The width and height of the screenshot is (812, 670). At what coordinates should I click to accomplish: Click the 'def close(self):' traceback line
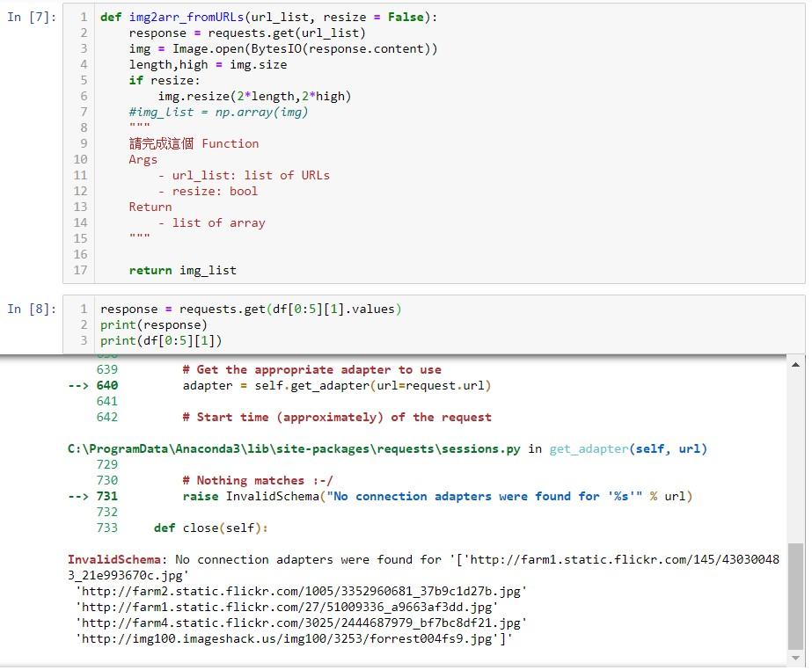tap(211, 528)
